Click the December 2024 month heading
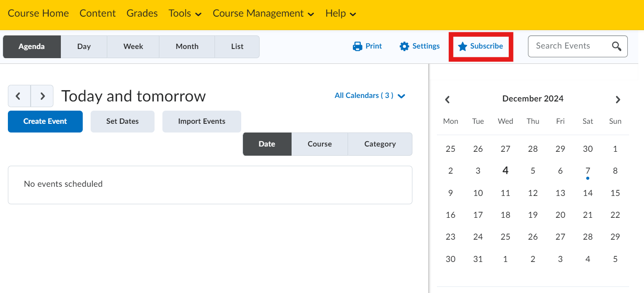Image resolution: width=644 pixels, height=293 pixels. click(533, 99)
